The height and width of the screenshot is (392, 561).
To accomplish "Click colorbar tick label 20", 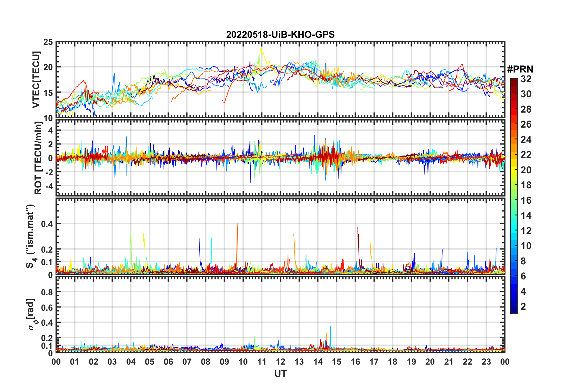I will (x=526, y=170).
